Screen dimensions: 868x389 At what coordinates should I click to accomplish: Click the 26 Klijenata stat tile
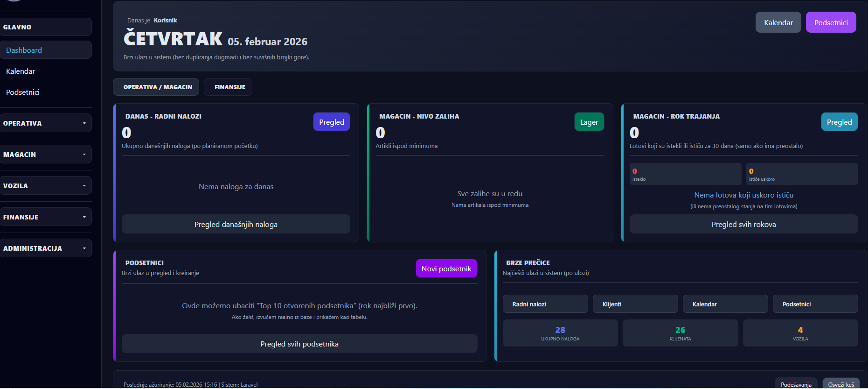680,333
